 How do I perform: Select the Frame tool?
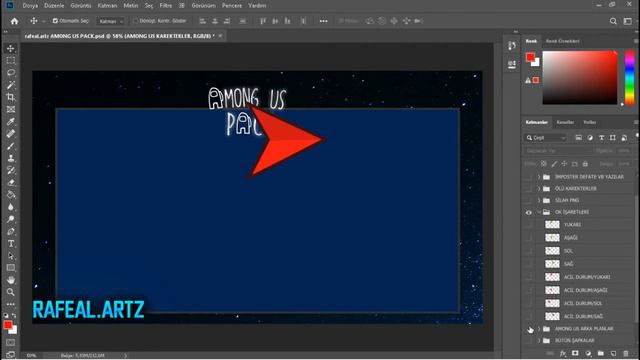(x=11, y=109)
